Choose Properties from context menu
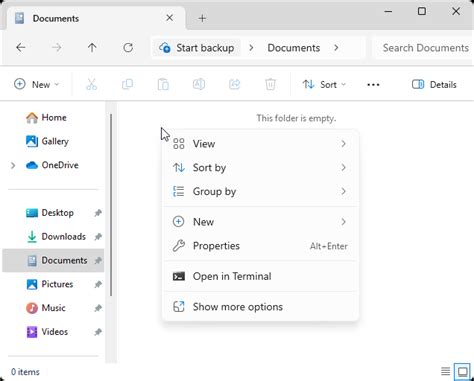 (x=260, y=246)
